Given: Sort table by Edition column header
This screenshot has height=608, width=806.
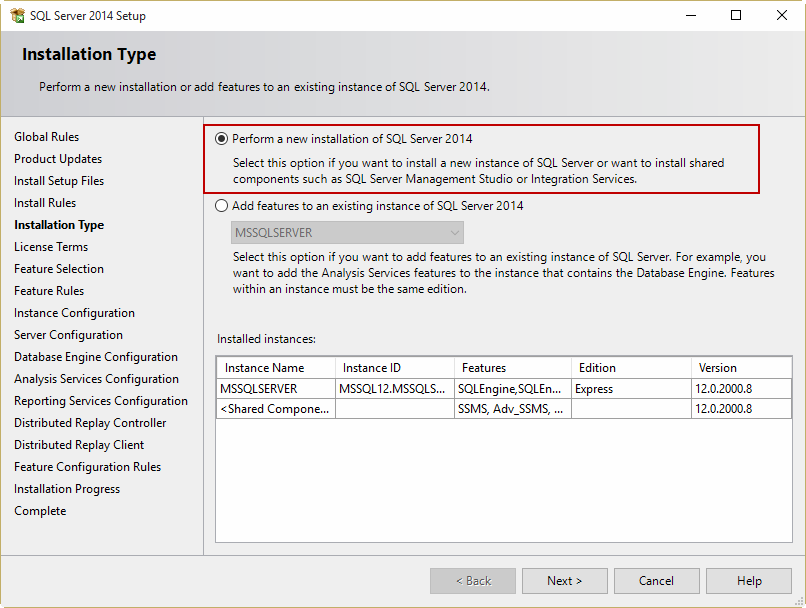Looking at the screenshot, I should pyautogui.click(x=630, y=368).
